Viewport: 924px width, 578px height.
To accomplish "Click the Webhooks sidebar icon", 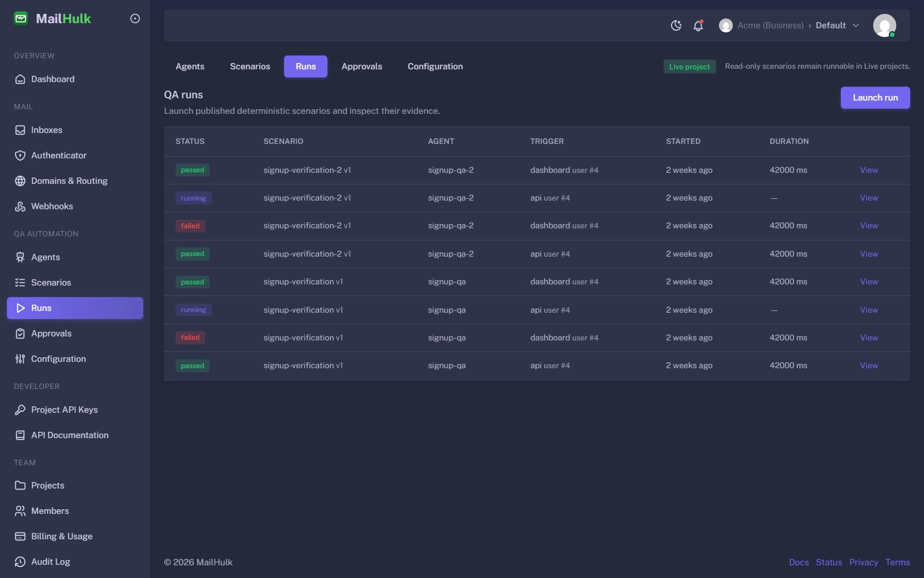I will point(20,206).
